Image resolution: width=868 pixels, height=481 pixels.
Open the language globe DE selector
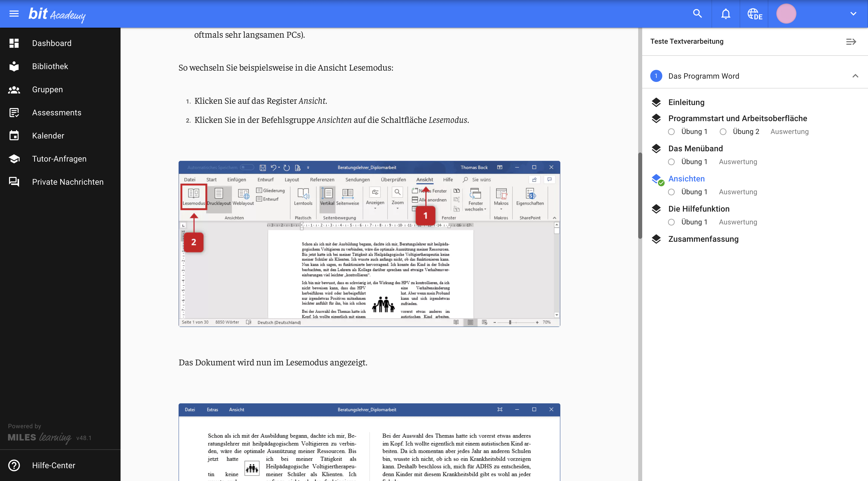(754, 14)
